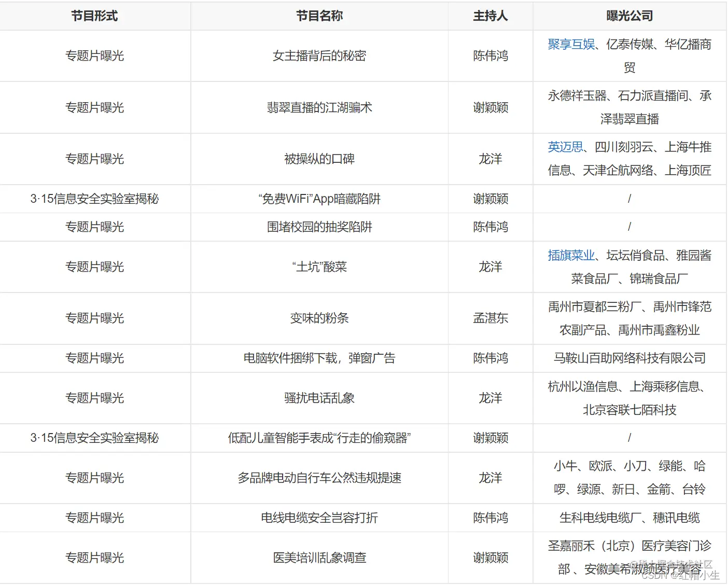Select 专题片曝光 in the 医美培训乱象调查 row

[94, 558]
